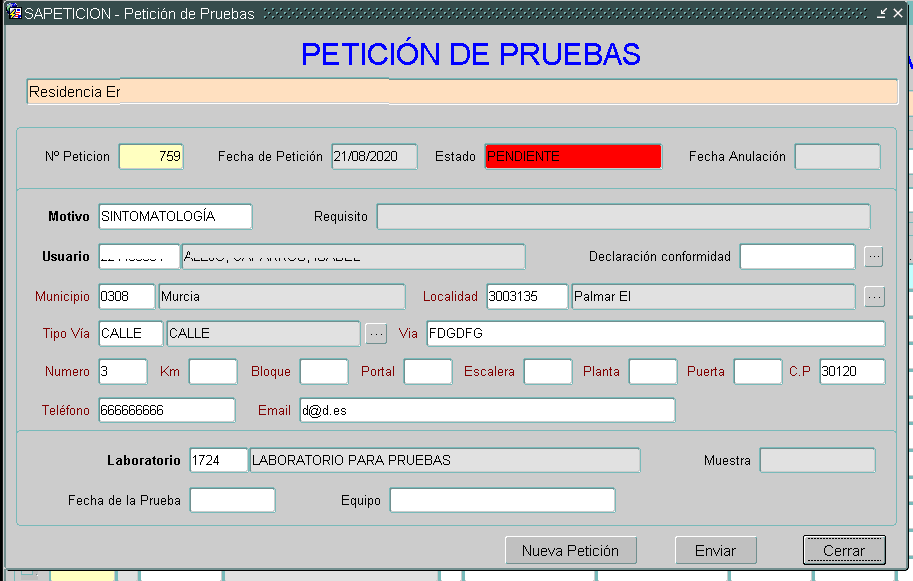Click the Email field with d@d.es
Screen dimensions: 913x581
click(x=487, y=410)
